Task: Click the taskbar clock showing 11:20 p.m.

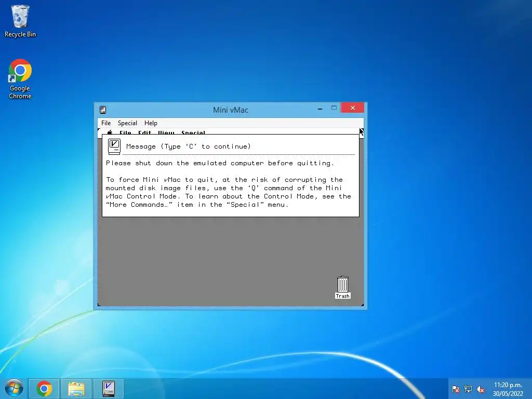Action: click(508, 385)
